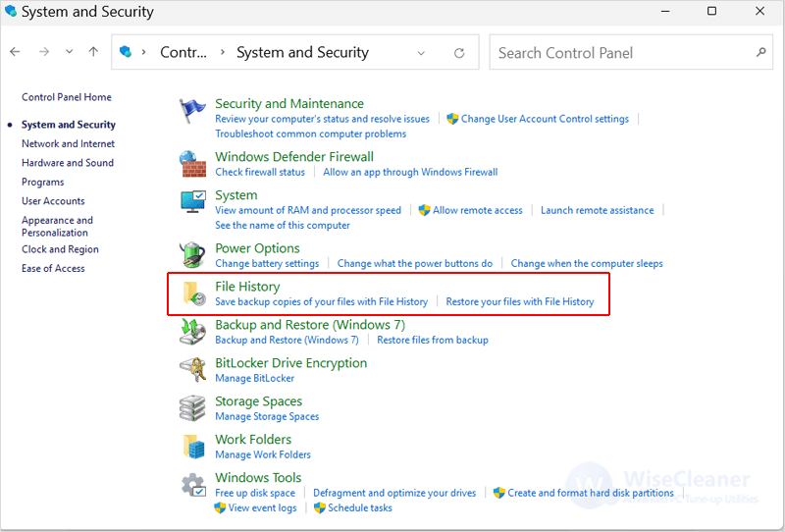Open User Accounts category
785x532 pixels.
point(53,201)
